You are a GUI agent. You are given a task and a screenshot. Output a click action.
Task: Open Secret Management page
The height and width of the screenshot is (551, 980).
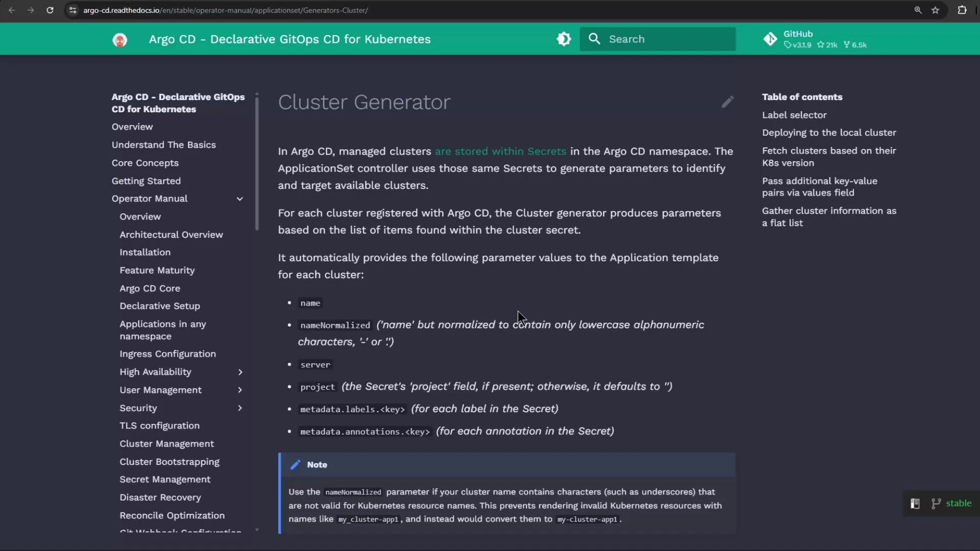click(x=165, y=480)
